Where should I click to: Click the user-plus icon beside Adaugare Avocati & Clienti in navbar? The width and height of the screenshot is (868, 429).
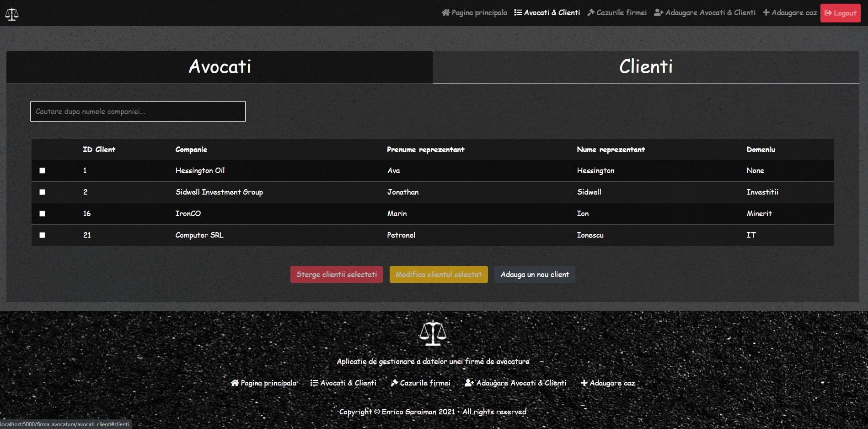[658, 13]
